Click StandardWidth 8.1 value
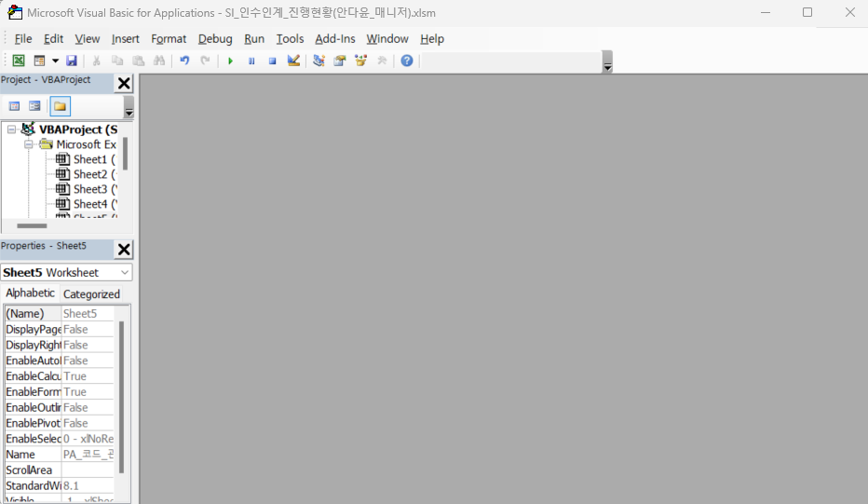868x504 pixels. (88, 485)
